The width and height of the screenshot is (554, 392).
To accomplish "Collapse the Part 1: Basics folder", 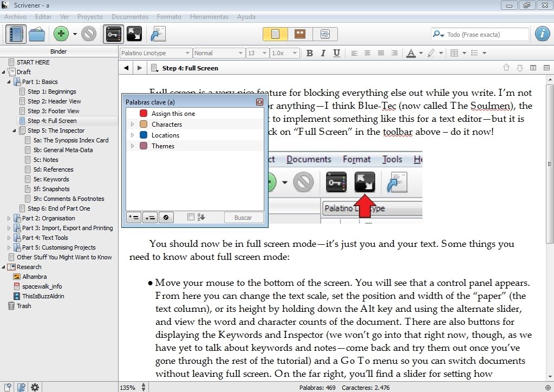I will (x=9, y=82).
